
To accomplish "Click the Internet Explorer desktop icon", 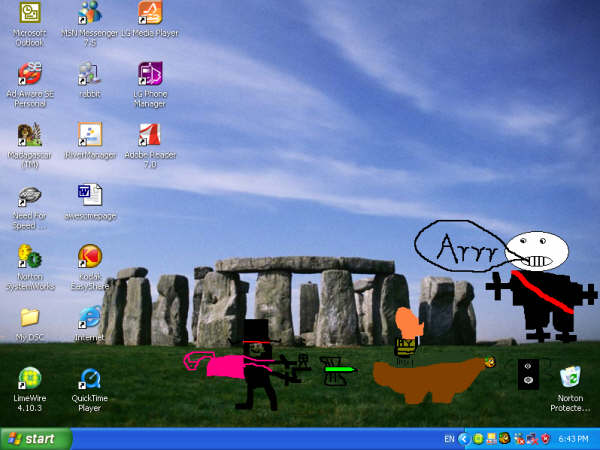I will tap(90, 318).
